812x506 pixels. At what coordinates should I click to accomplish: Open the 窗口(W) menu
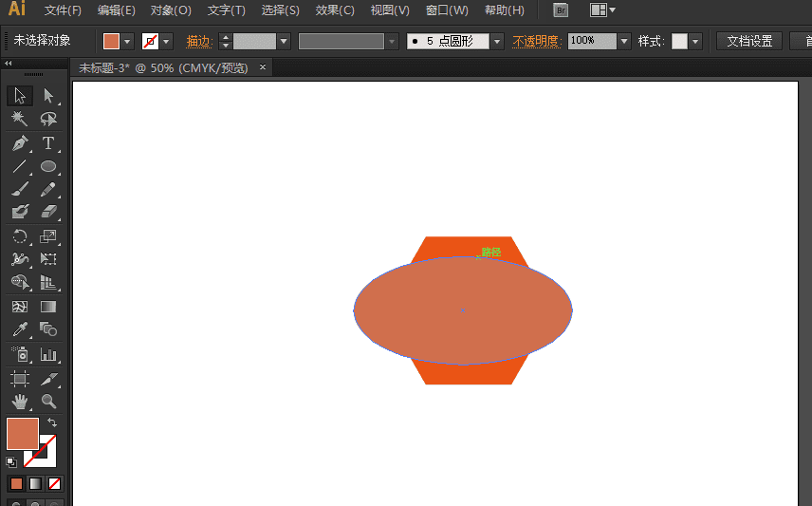pyautogui.click(x=447, y=10)
